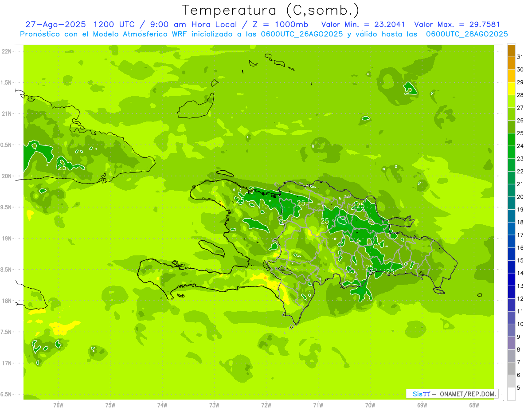Click the "17N" latitude label
The width and height of the screenshot is (532, 411).
click(x=6, y=363)
